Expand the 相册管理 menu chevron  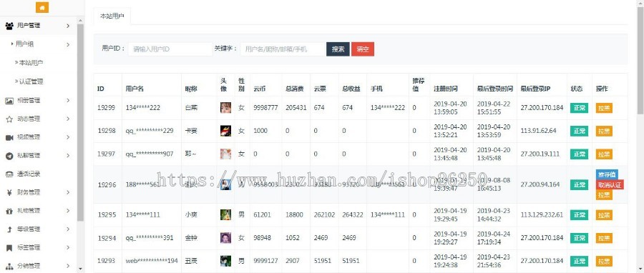[x=68, y=101]
